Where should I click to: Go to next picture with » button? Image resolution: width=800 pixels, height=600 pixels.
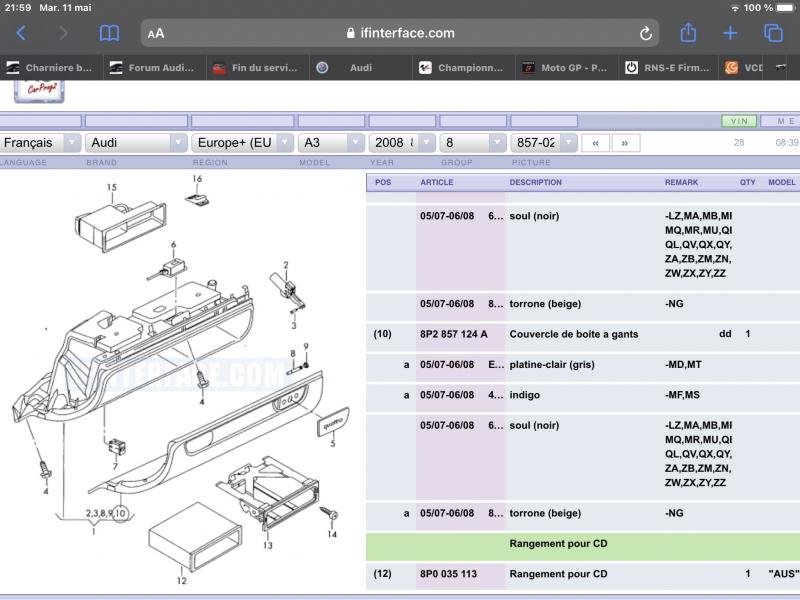[626, 143]
